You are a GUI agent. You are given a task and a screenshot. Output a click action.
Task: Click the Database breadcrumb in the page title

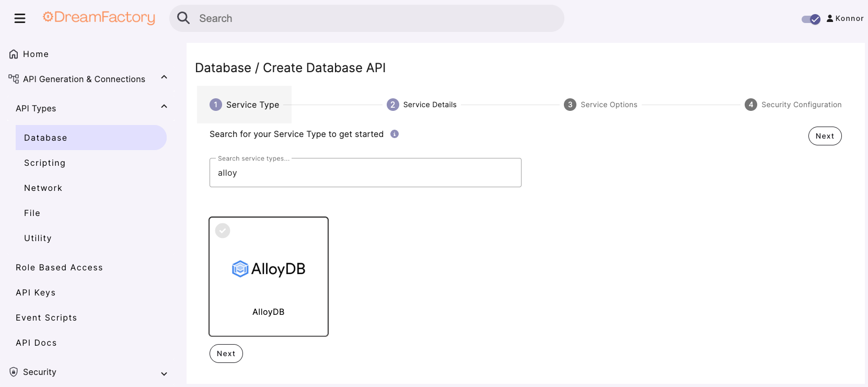(223, 67)
